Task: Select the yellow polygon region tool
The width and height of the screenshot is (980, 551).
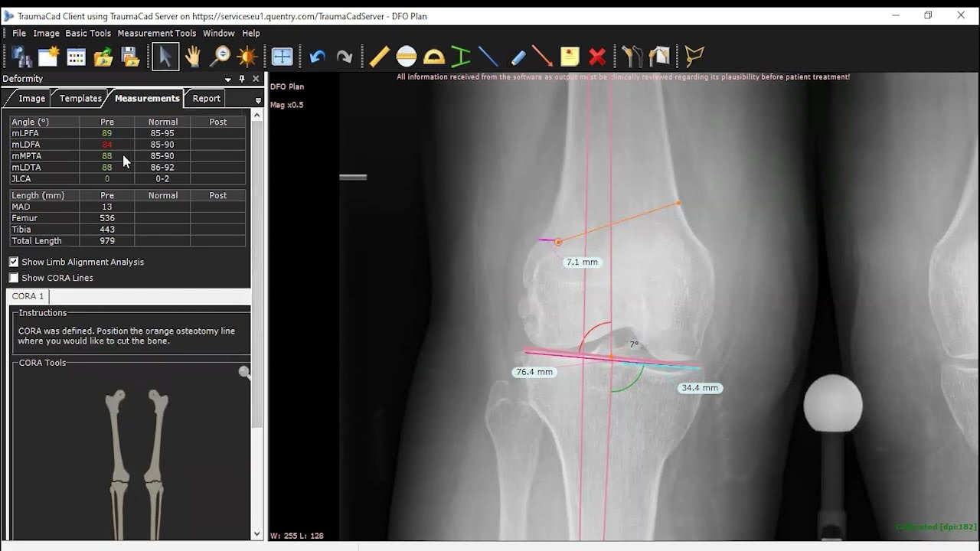Action: coord(694,57)
